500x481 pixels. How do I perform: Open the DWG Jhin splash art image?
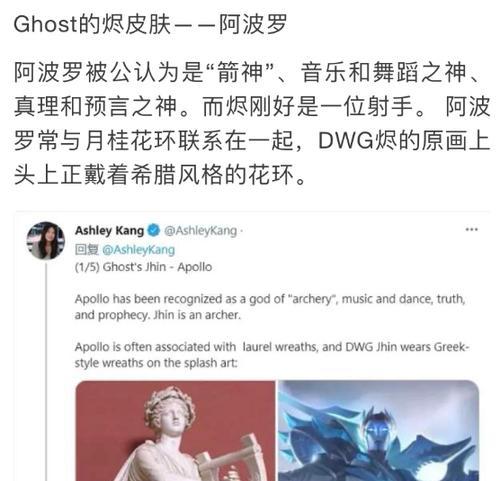pyautogui.click(x=378, y=430)
